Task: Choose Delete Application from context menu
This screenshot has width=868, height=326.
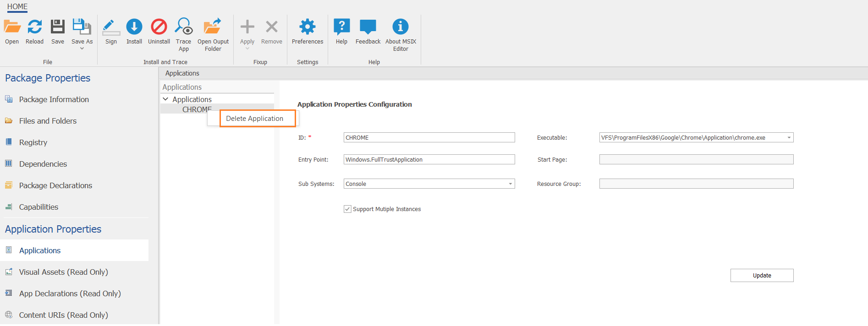Action: click(255, 119)
